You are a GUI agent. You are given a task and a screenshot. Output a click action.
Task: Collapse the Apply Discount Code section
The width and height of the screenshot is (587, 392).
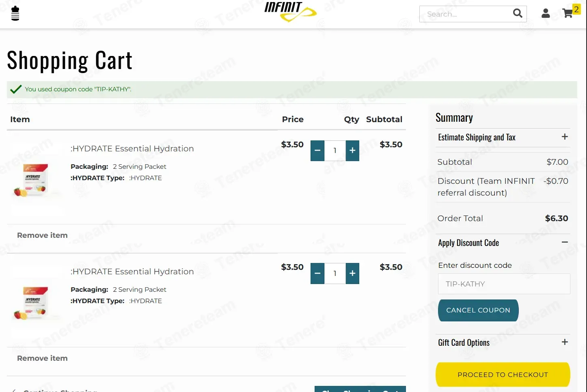click(503, 243)
